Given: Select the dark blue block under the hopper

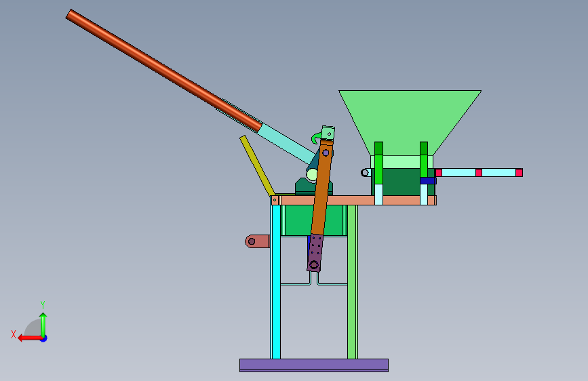Looking at the screenshot, I should coord(428,181).
